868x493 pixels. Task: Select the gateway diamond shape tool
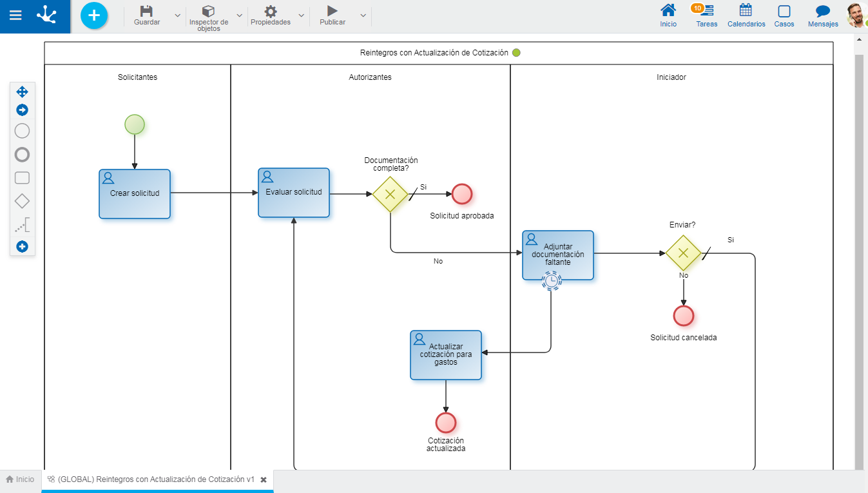tap(22, 201)
